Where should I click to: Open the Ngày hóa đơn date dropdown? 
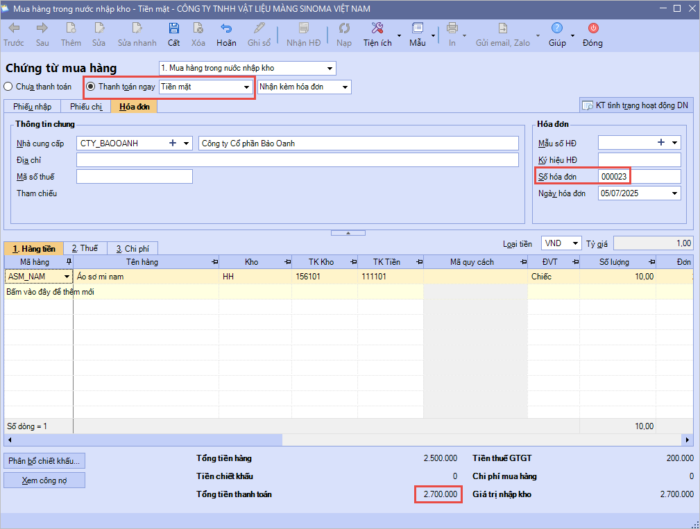pyautogui.click(x=675, y=193)
